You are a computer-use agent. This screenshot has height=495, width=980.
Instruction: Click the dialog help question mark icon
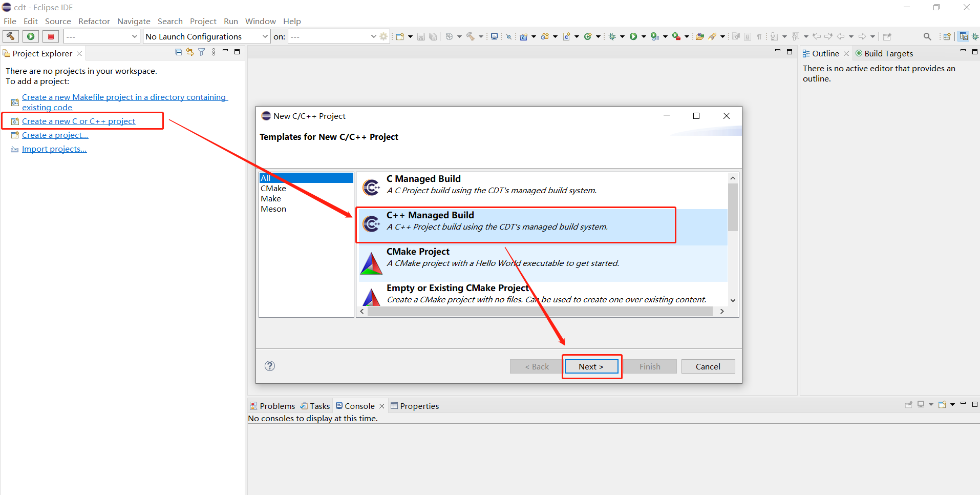(x=270, y=366)
